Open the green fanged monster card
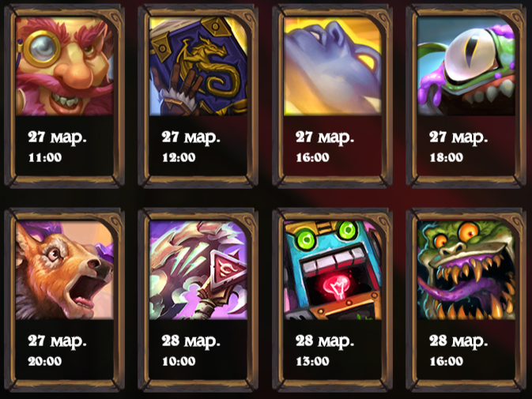This screenshot has width=532, height=399. [x=466, y=270]
